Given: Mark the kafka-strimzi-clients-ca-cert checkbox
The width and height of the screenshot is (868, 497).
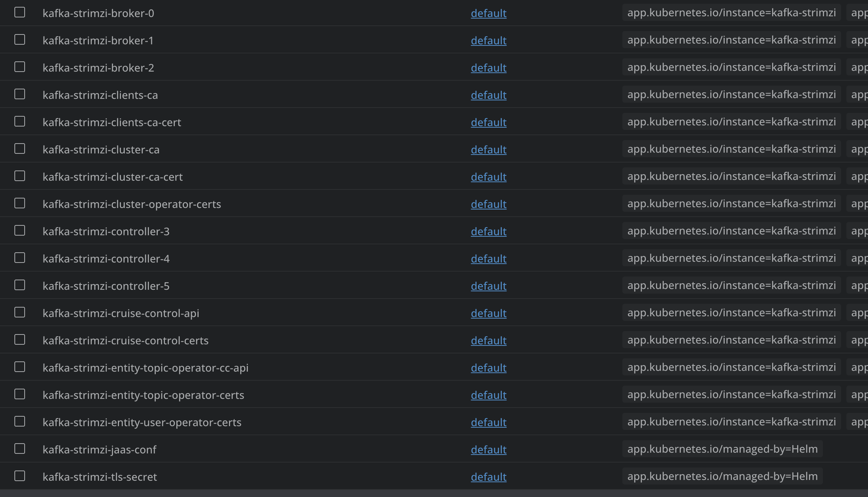Looking at the screenshot, I should (x=20, y=122).
